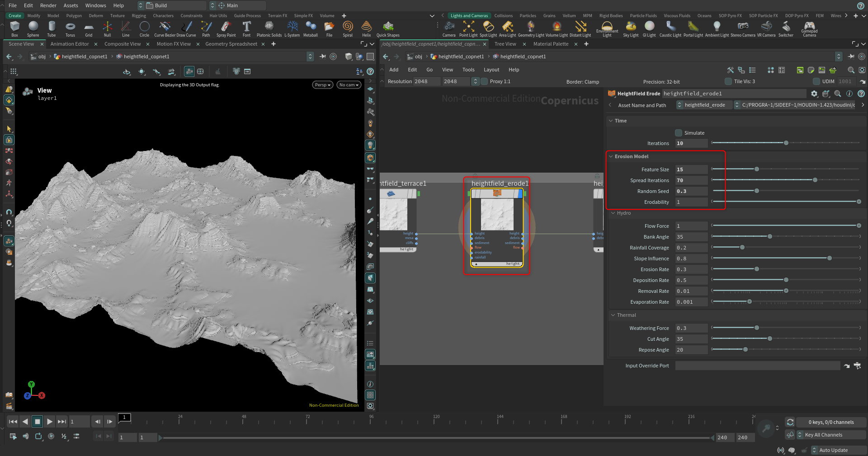The image size is (868, 456).
Task: Adjust the Bank Angle slider
Action: point(785,237)
